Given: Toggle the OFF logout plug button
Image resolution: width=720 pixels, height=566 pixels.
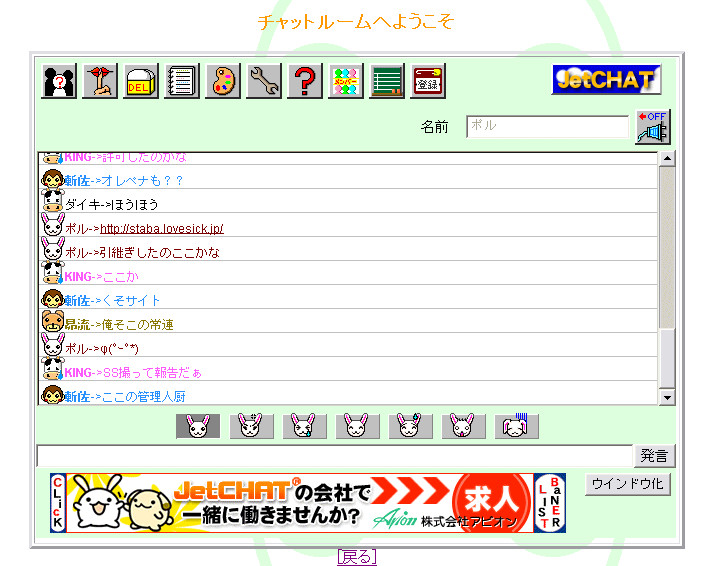Looking at the screenshot, I should pos(652,127).
